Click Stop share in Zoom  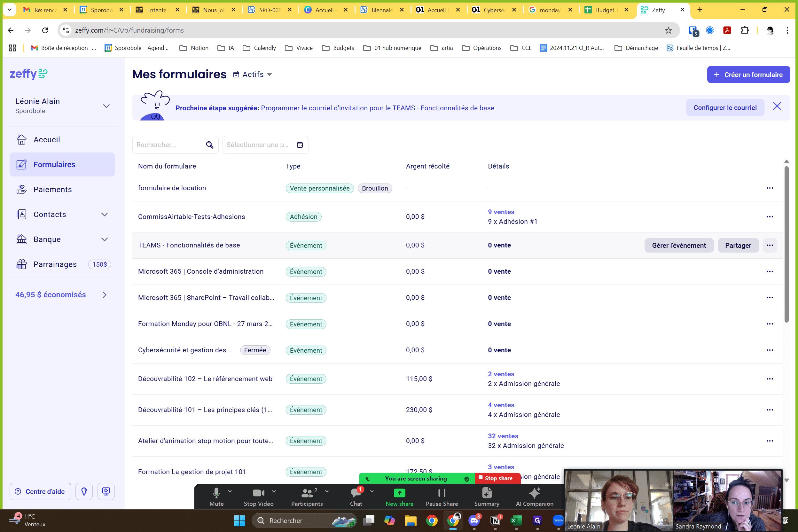pyautogui.click(x=497, y=478)
